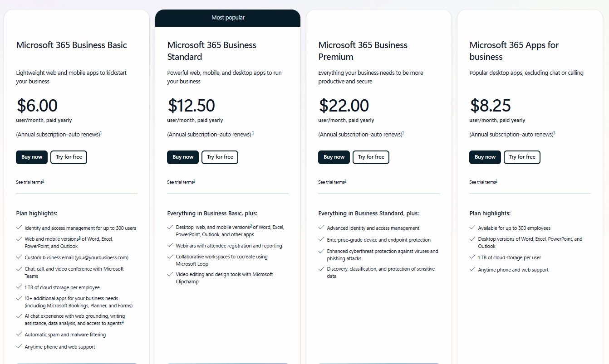Screen dimensions: 609x364
Task: Buy the Business Premium plan now
Action: (334, 157)
